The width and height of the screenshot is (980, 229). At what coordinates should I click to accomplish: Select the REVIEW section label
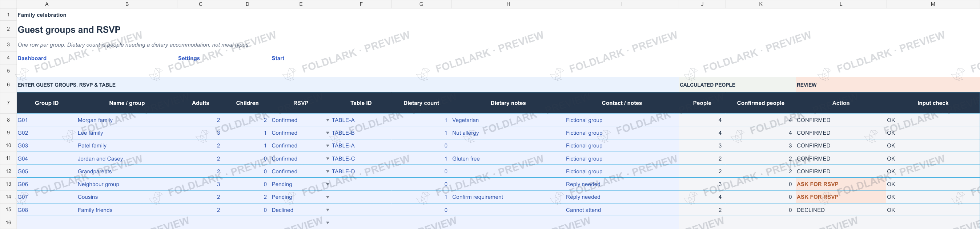point(807,85)
